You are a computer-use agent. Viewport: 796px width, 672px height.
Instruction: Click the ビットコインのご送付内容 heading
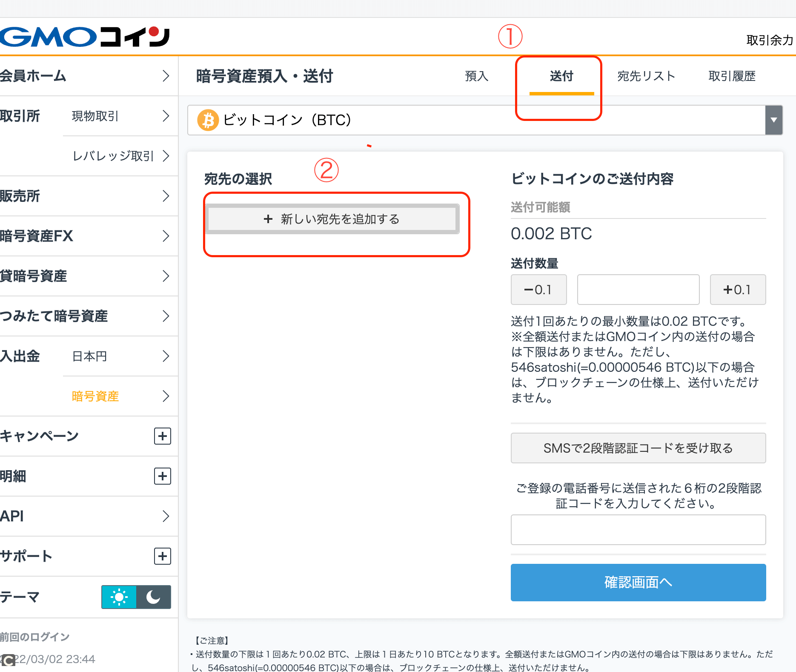pyautogui.click(x=592, y=179)
